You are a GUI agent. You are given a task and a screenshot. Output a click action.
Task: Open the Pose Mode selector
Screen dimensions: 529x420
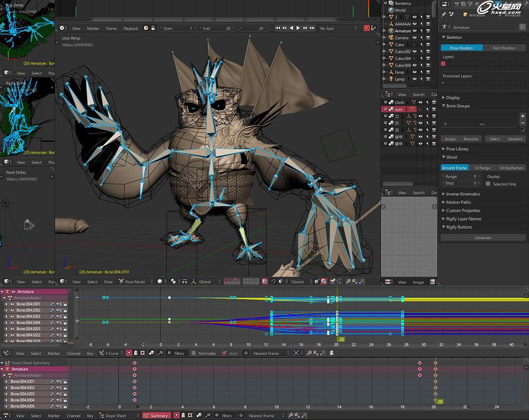point(135,281)
